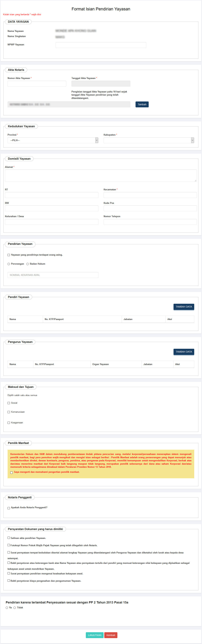Click the Alamat text area
Screen dimensions: 202x644
point(101,175)
